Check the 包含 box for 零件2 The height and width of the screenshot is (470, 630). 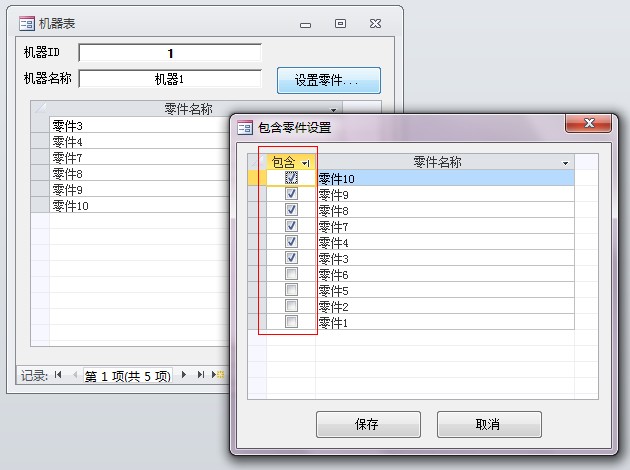tap(291, 306)
